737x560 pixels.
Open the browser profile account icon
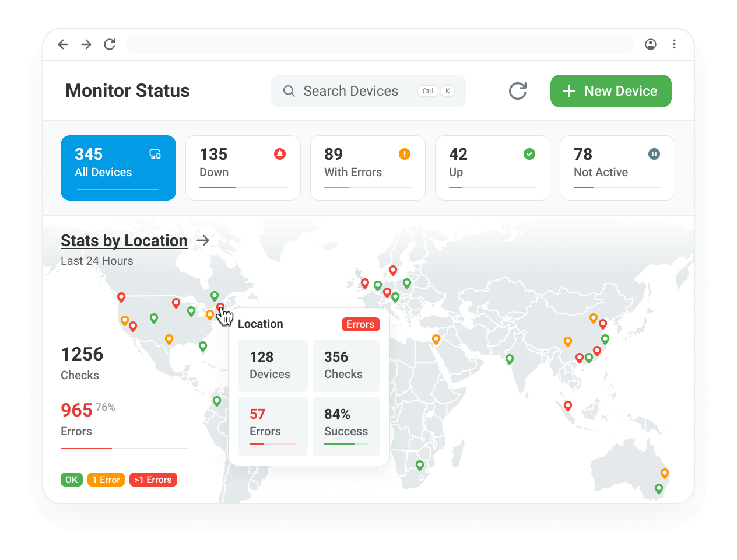(x=651, y=44)
